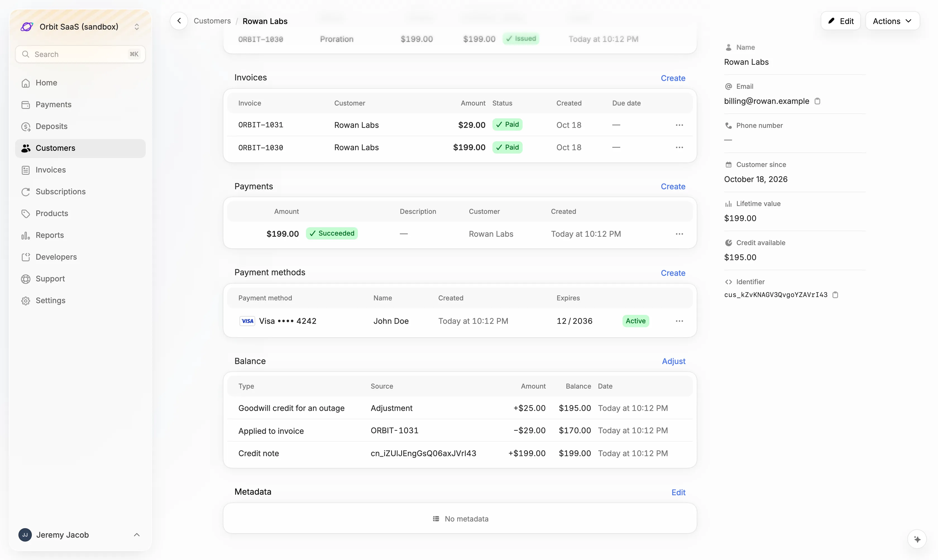The height and width of the screenshot is (560, 938).
Task: Open Products in the sidebar
Action: (x=80, y=214)
